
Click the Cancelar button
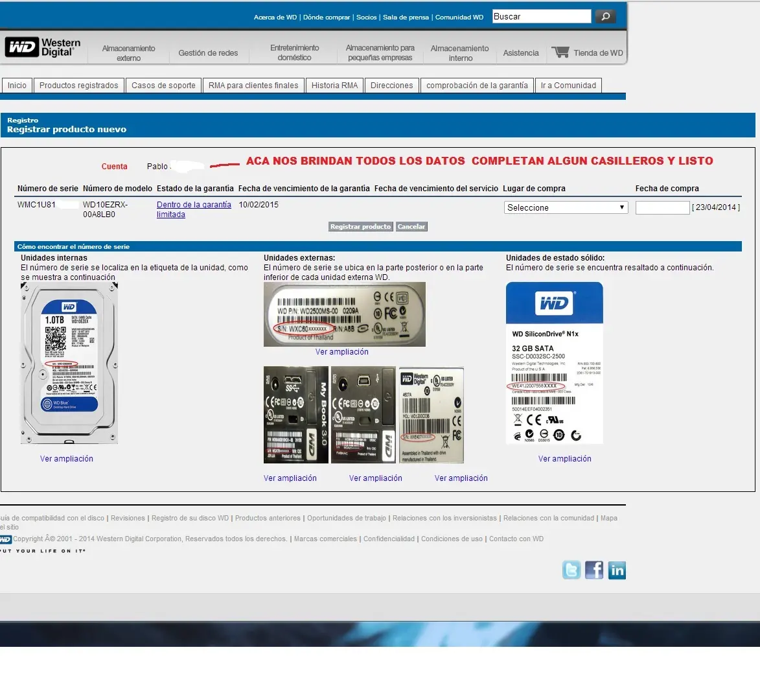pos(411,226)
